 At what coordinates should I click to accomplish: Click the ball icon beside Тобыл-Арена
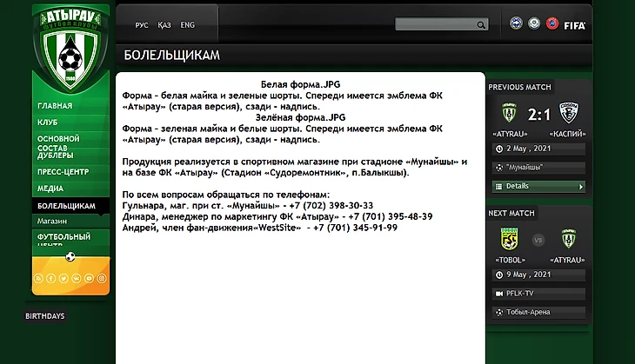coord(499,312)
